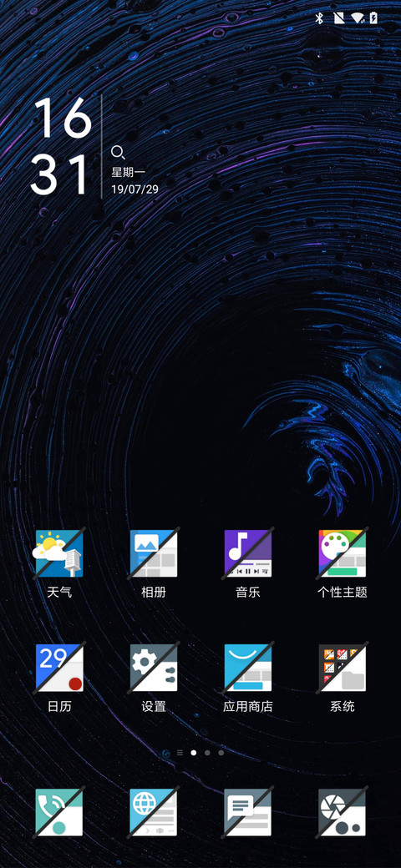Viewport: 401px width, 868px height.
Task: Open the 系统 folder
Action: tap(342, 669)
